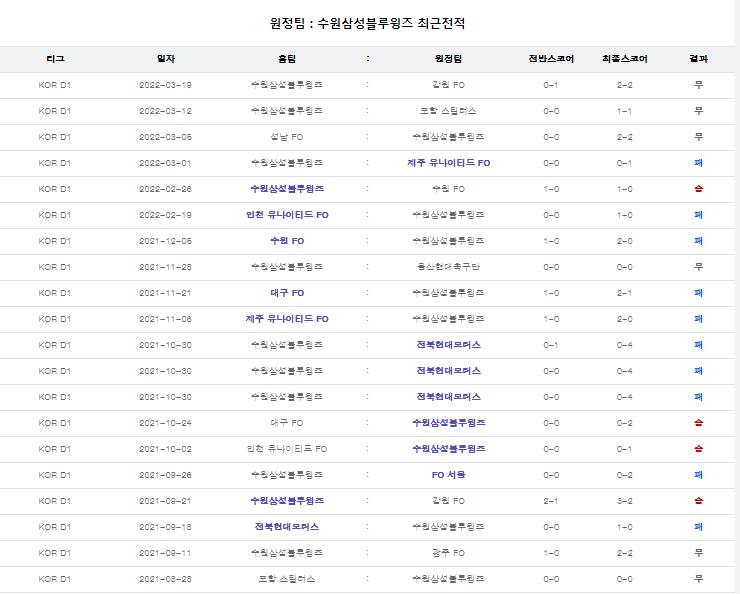Open home team 포항 스틸러스 in 2021-08-28 row

coord(287,579)
